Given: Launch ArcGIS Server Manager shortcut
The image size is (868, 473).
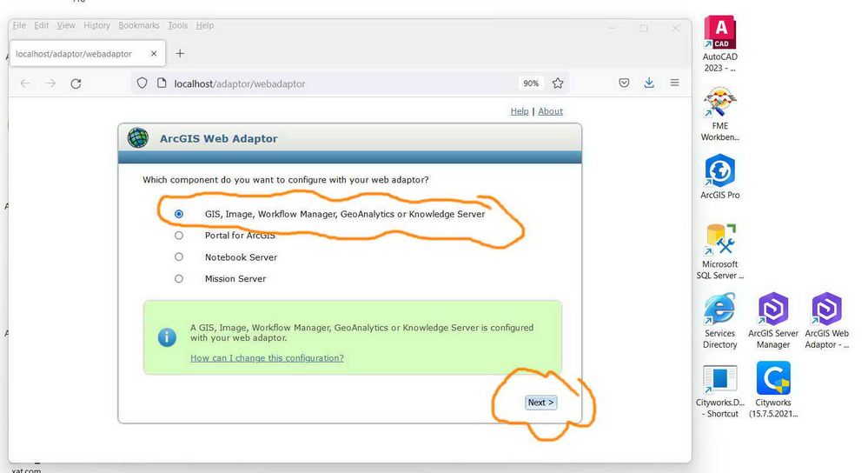Looking at the screenshot, I should 773,321.
